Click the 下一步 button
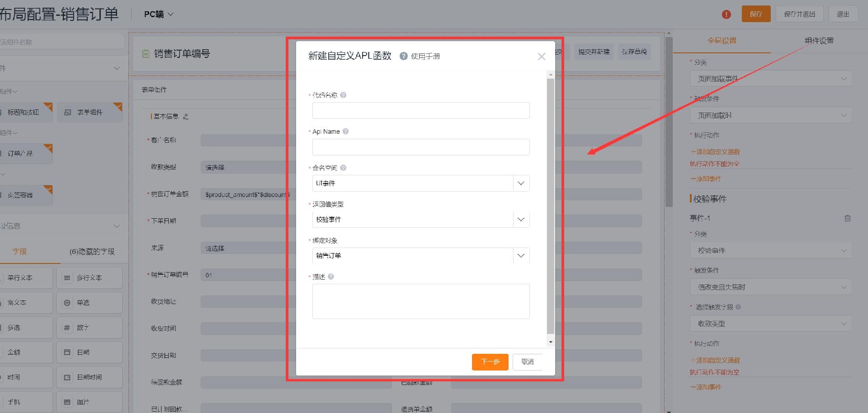This screenshot has height=413, width=868. click(490, 362)
